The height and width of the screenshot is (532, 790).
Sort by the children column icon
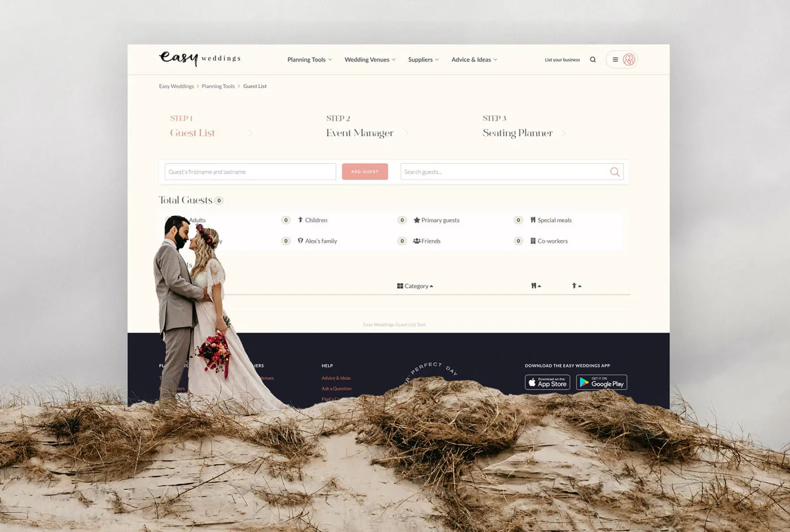point(576,286)
